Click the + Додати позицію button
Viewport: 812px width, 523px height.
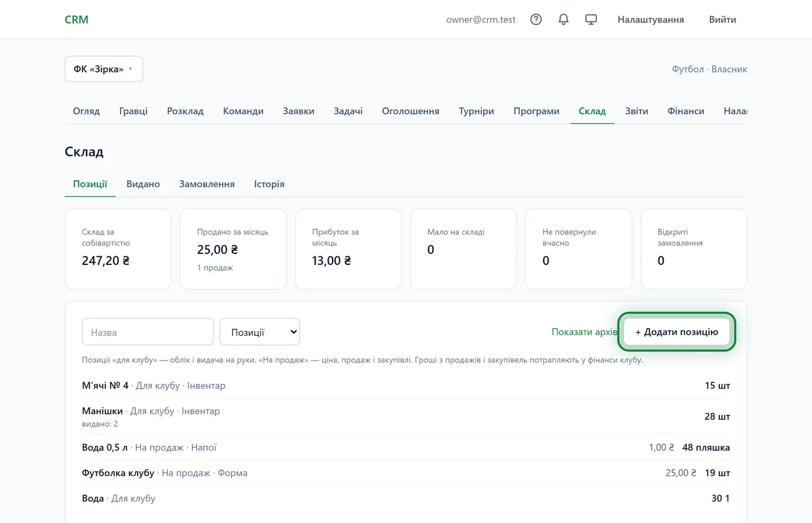[x=676, y=332]
